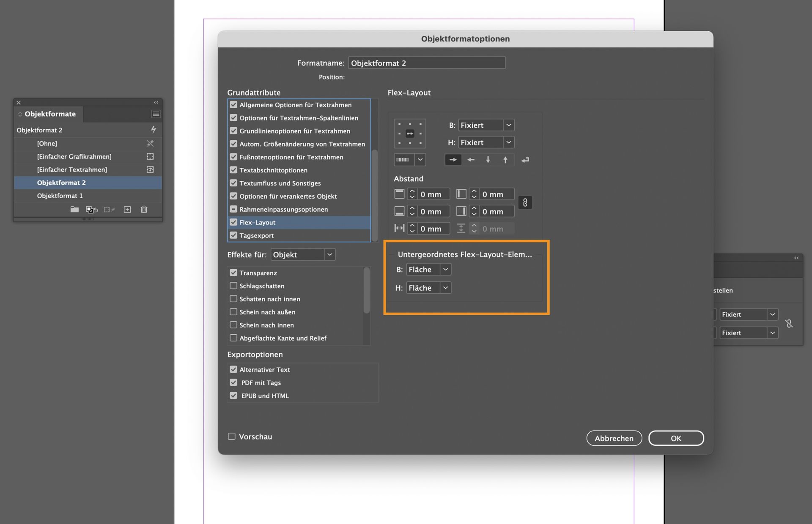Select Objektformat 1 in the styles list
Viewport: 812px width, 524px height.
60,196
